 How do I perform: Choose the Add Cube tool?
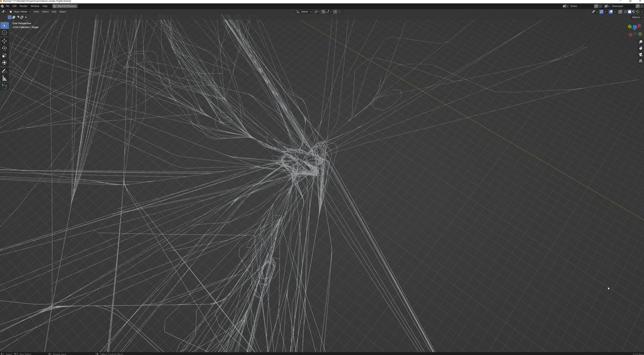pyautogui.click(x=4, y=86)
